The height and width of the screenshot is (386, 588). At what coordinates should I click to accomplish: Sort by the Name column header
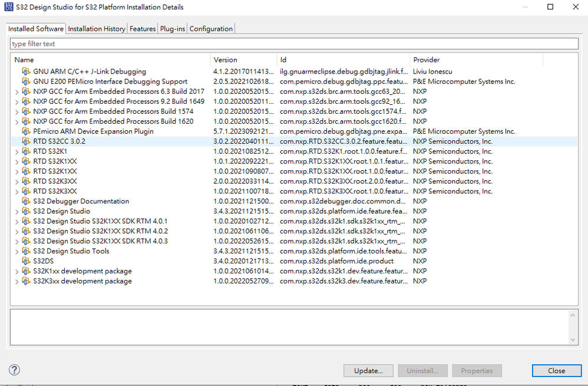111,60
